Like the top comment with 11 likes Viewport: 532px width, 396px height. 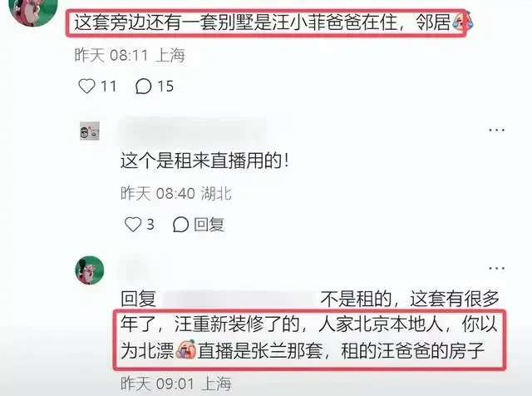coord(86,86)
